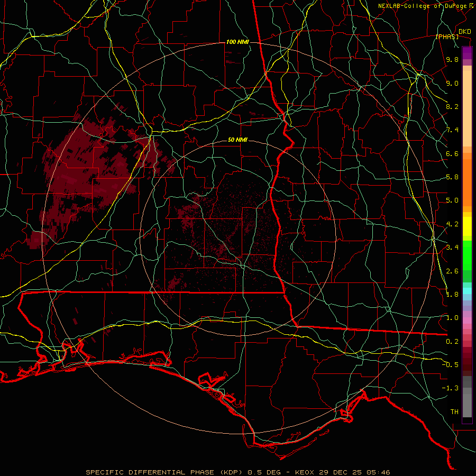Click the 1.8 scale value
The height and width of the screenshot is (476, 476).
(x=452, y=295)
